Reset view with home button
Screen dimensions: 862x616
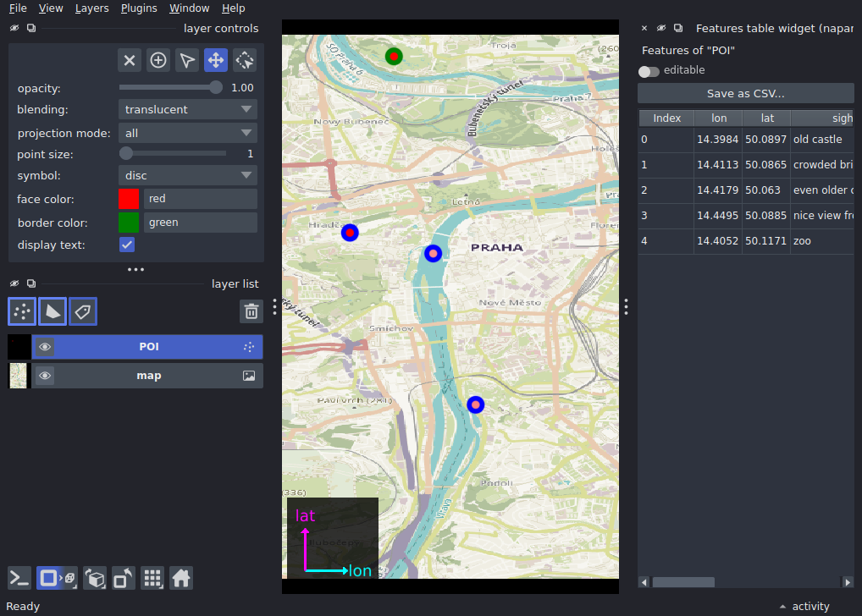click(x=181, y=578)
